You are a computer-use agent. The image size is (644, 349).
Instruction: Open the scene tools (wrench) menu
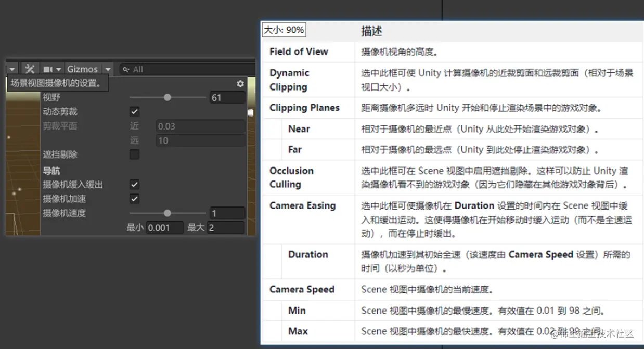click(x=29, y=69)
